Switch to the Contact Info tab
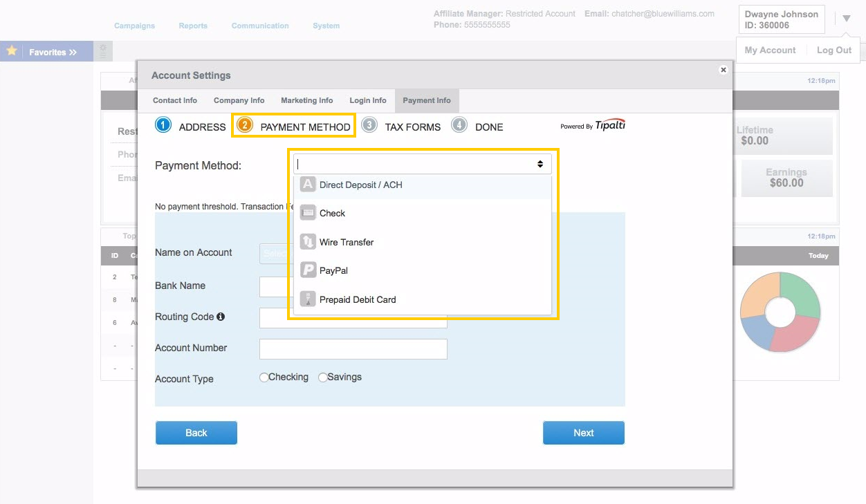 pyautogui.click(x=174, y=100)
